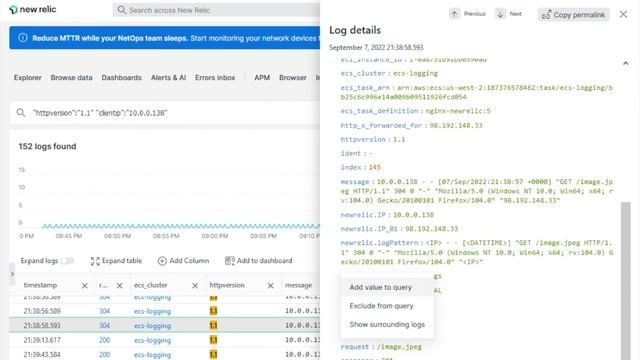The height and width of the screenshot is (360, 640).
Task: Click 200 status link in 21:39:43.584 row
Action: point(104,354)
